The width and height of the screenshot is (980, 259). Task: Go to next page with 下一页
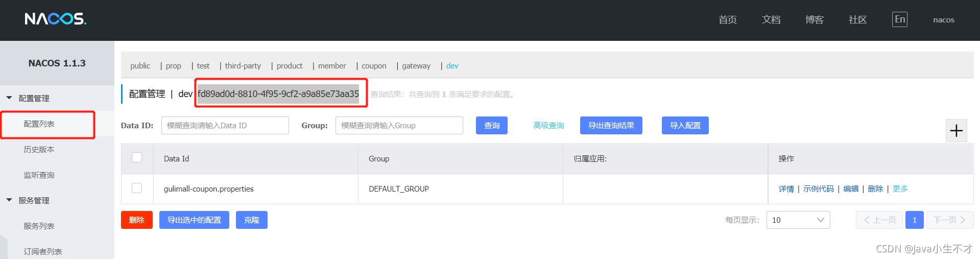(950, 220)
